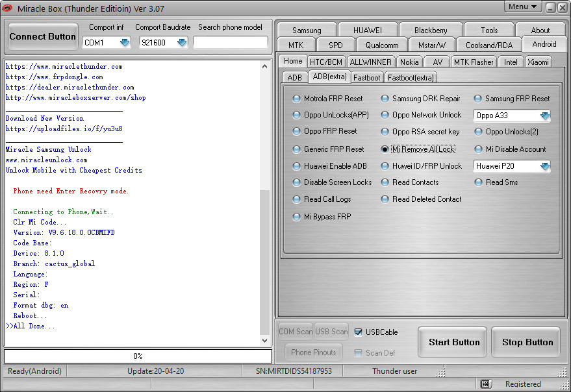This screenshot has width=571, height=392.
Task: Switch to the Fastboot sub-tab
Action: point(367,77)
